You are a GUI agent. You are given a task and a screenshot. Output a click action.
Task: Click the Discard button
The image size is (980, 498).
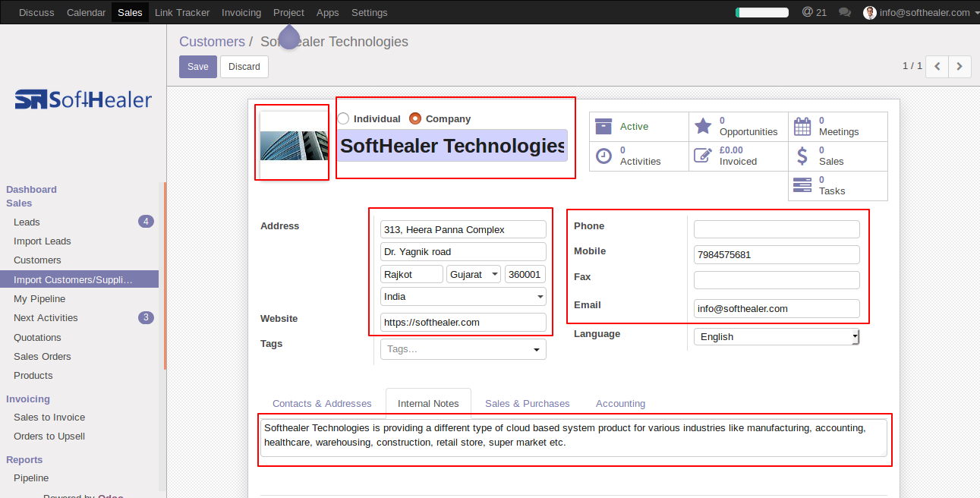pos(244,67)
